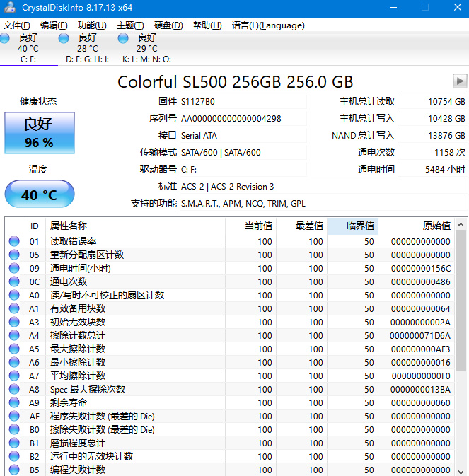Click the 良好 96 % health status button

[x=40, y=133]
